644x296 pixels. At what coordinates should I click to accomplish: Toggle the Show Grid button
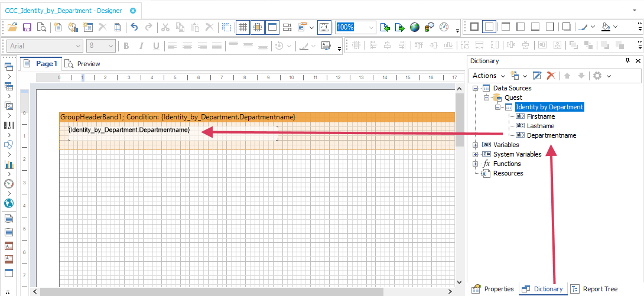point(243,28)
